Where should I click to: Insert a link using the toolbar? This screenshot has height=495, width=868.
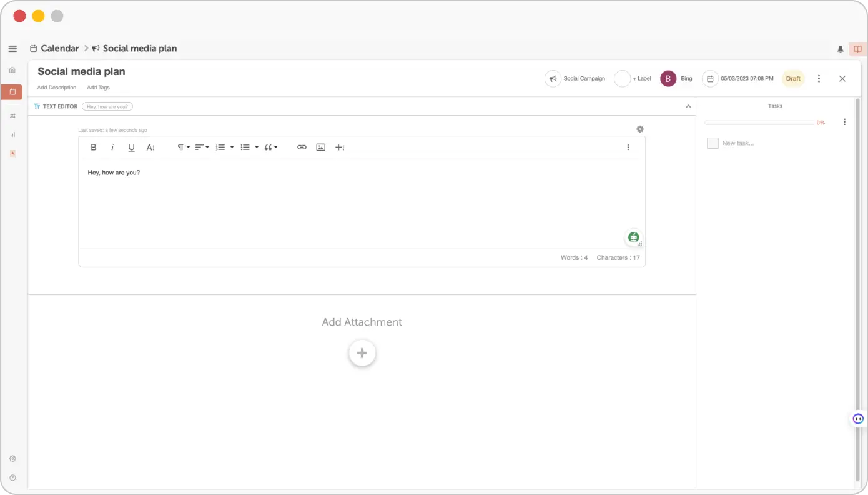pos(302,147)
